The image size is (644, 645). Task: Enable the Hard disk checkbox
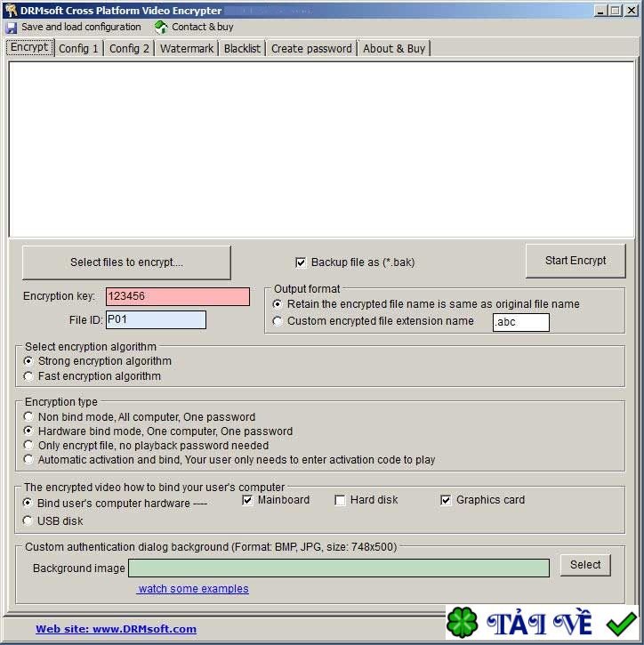point(340,500)
